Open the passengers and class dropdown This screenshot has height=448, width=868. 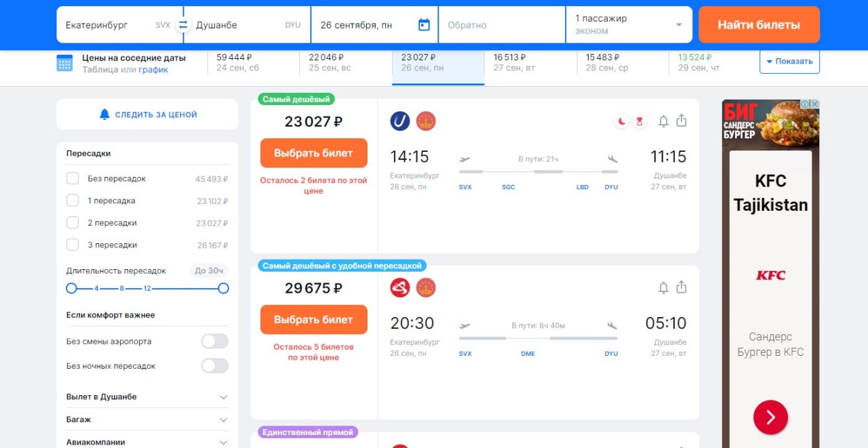pos(629,25)
